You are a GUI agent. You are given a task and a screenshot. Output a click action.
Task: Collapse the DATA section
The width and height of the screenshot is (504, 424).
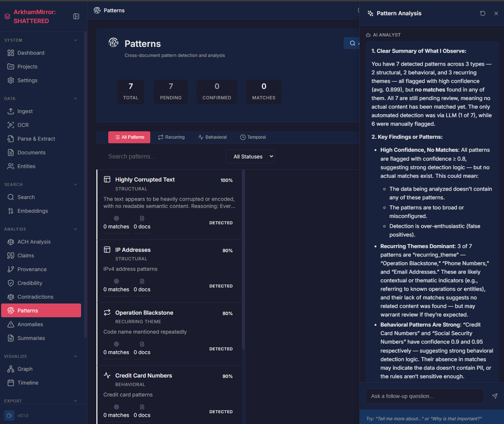76,99
